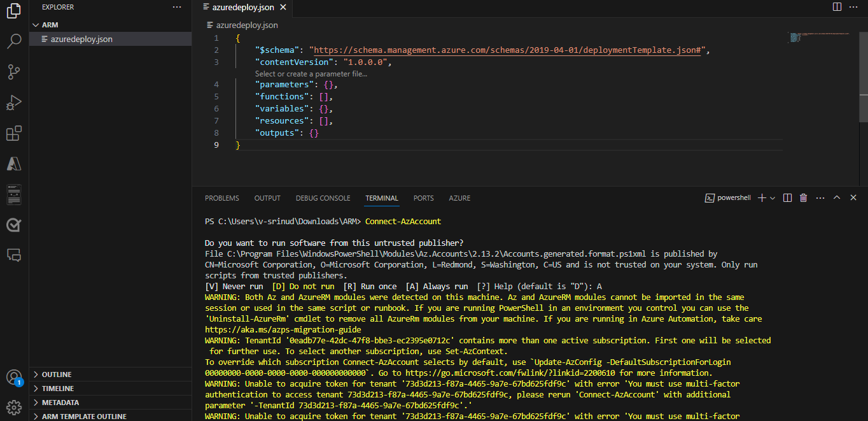
Task: Open the Accounts icon in the activity bar
Action: click(13, 377)
